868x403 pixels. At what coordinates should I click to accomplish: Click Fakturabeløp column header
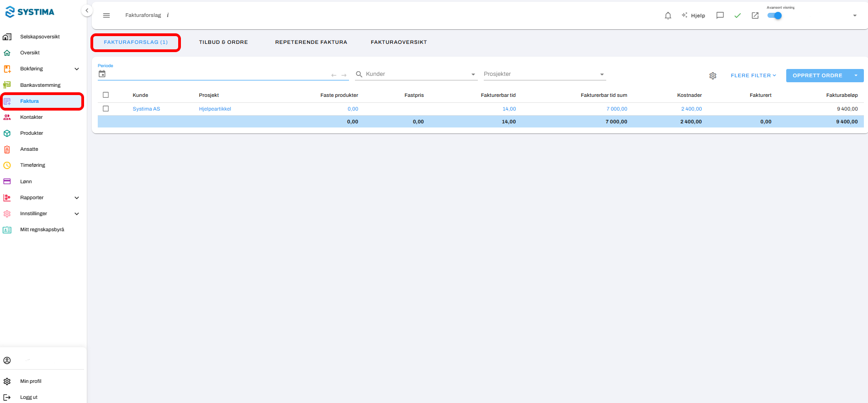[842, 95]
